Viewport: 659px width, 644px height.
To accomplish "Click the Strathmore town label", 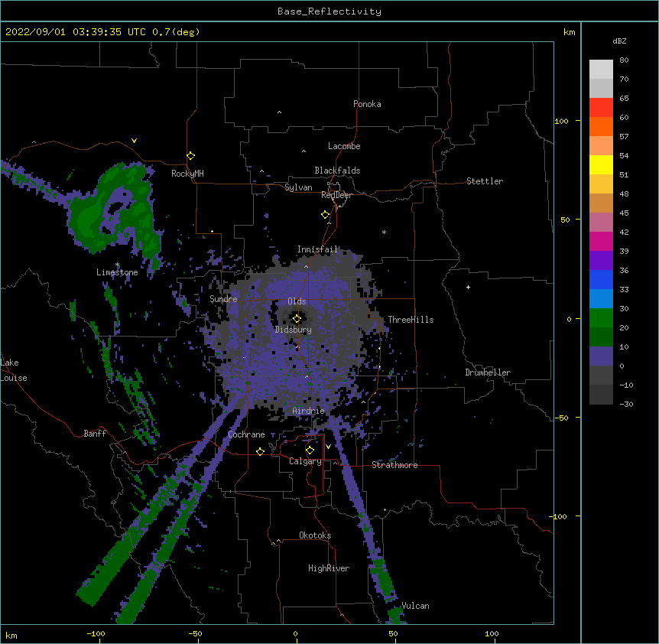I will (x=394, y=465).
